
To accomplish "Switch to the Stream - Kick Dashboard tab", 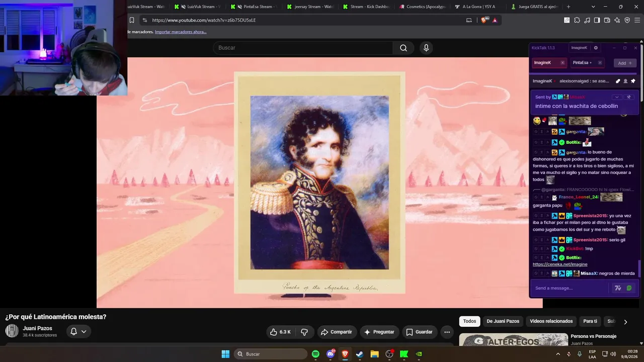I will click(x=367, y=7).
